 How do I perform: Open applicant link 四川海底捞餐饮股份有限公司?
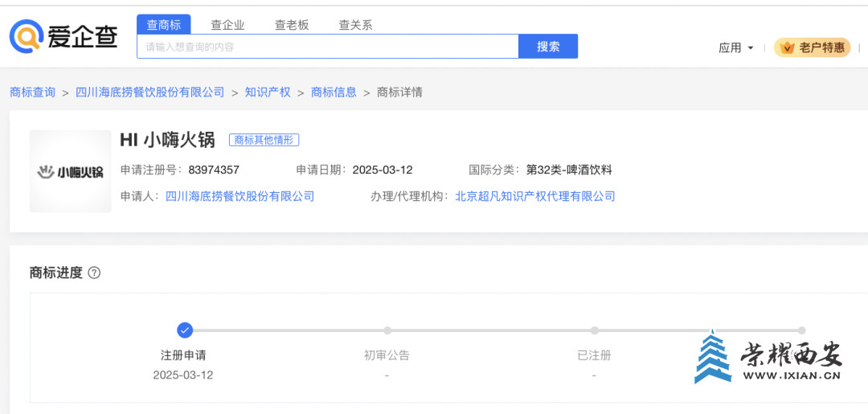(240, 196)
